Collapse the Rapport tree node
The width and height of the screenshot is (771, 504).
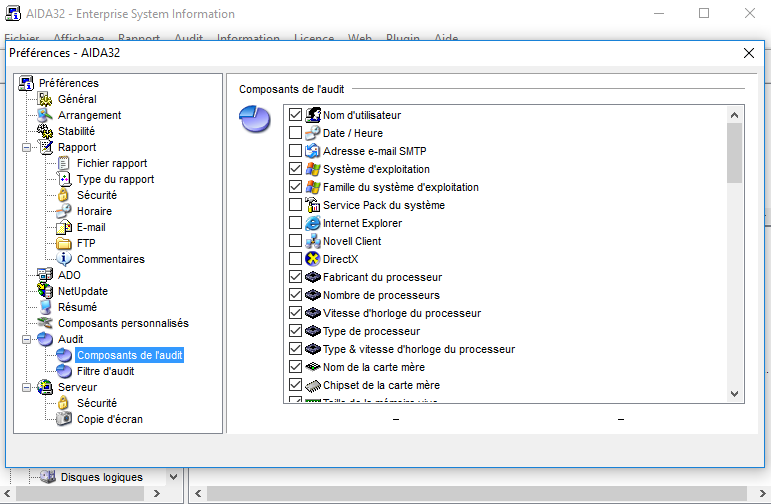(x=27, y=148)
